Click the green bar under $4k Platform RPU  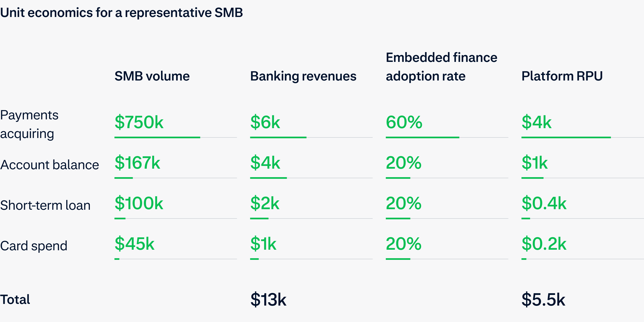point(566,137)
